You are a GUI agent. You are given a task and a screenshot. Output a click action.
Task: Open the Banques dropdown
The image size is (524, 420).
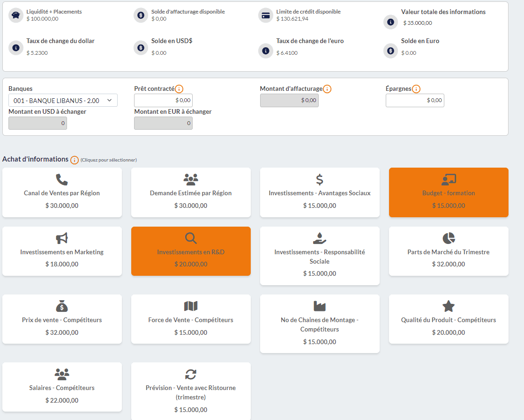[x=63, y=100]
